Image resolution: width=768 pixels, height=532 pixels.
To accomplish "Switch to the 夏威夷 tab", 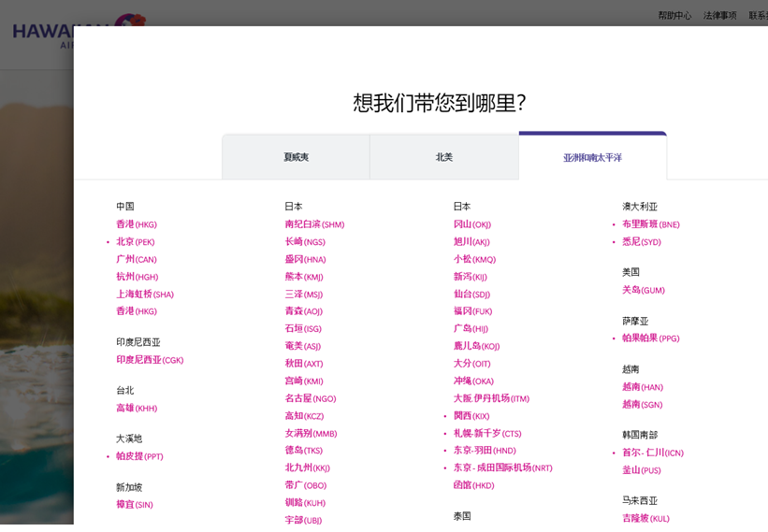I will (296, 157).
